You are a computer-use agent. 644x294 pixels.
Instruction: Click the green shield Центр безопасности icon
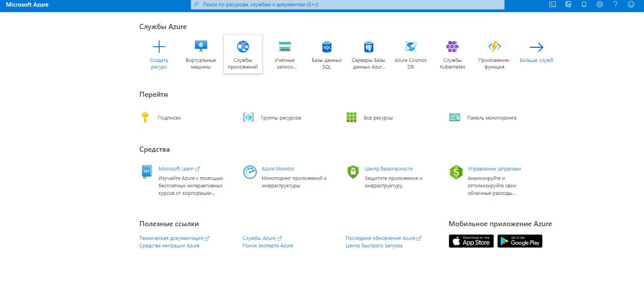coord(353,172)
